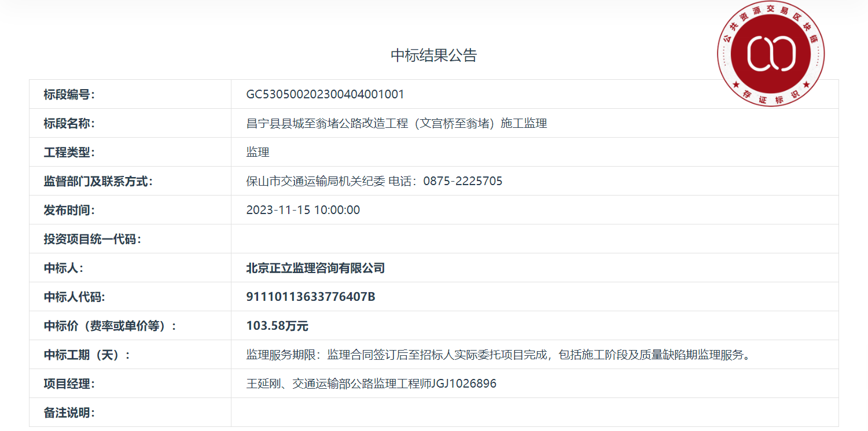The height and width of the screenshot is (431, 868).
Task: Click winning bidder 北京正立监理咨询有限公司
Action: 315,268
